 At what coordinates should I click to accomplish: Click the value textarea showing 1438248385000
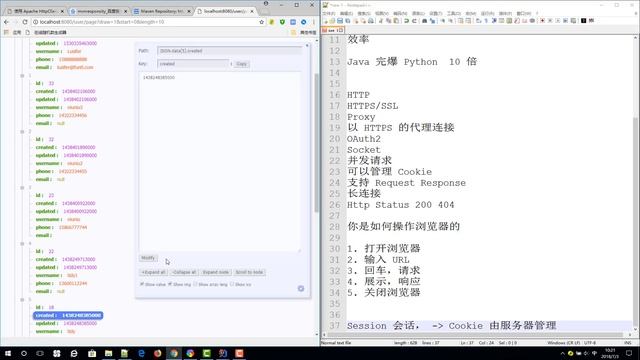(x=220, y=162)
